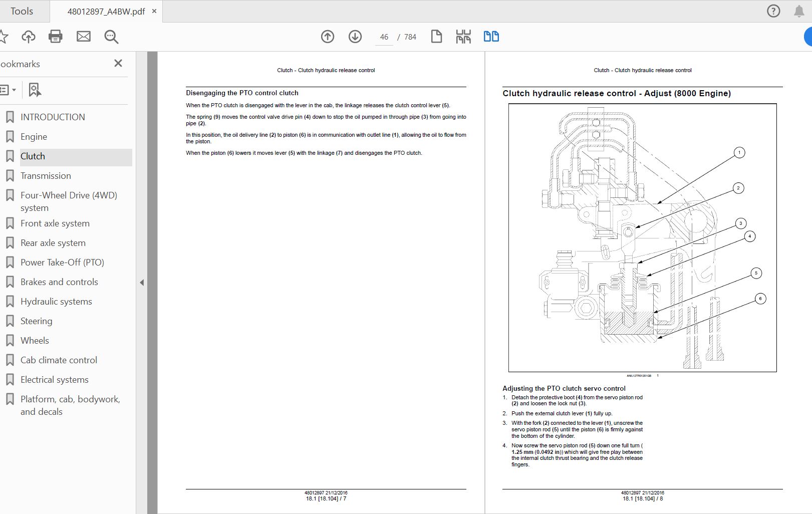Click the bookmark icon beside Engine
The height and width of the screenshot is (514, 812).
coord(10,137)
